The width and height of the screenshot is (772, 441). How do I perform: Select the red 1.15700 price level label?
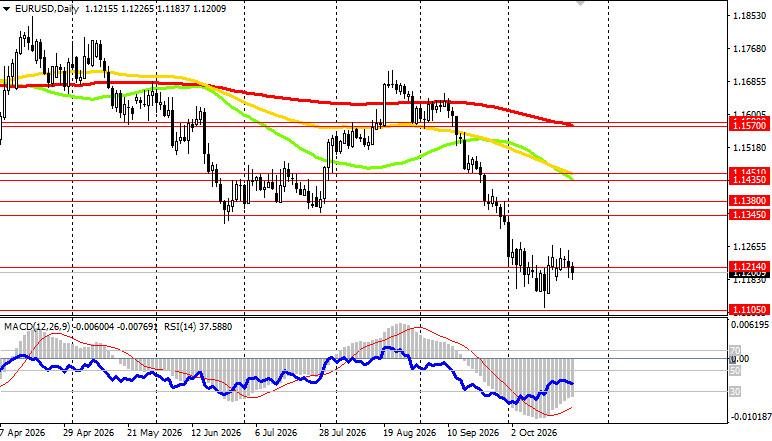749,126
